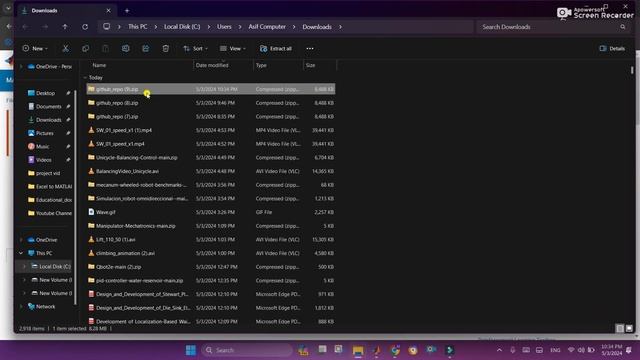Open Google Chrome from the taskbar
Screen dimensions: 640x360
pos(395,350)
